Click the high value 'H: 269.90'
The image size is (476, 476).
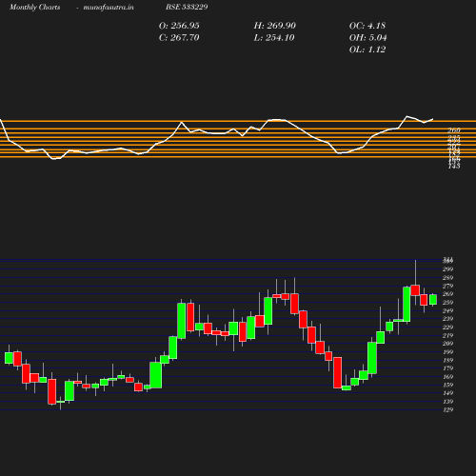point(274,26)
